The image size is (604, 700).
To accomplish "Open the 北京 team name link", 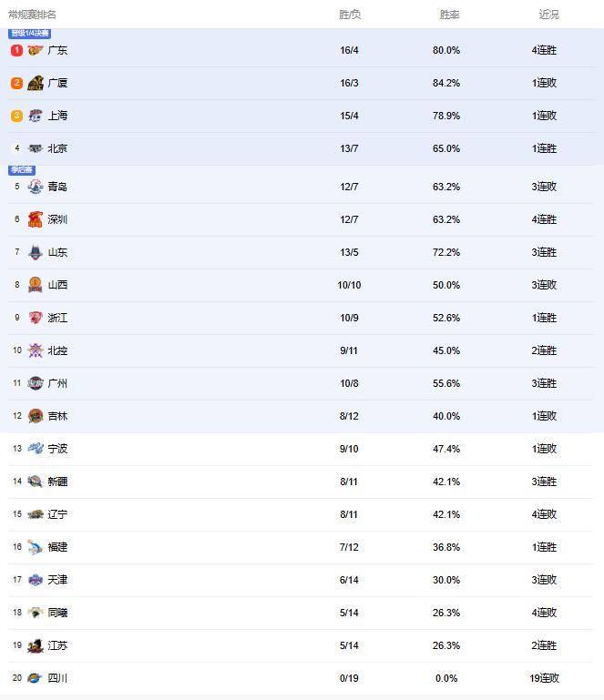I will [x=57, y=148].
